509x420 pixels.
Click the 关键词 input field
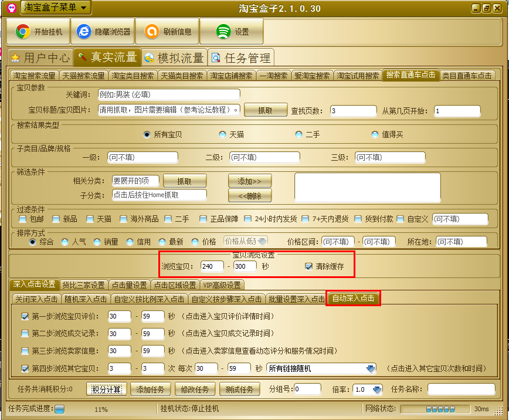(169, 94)
